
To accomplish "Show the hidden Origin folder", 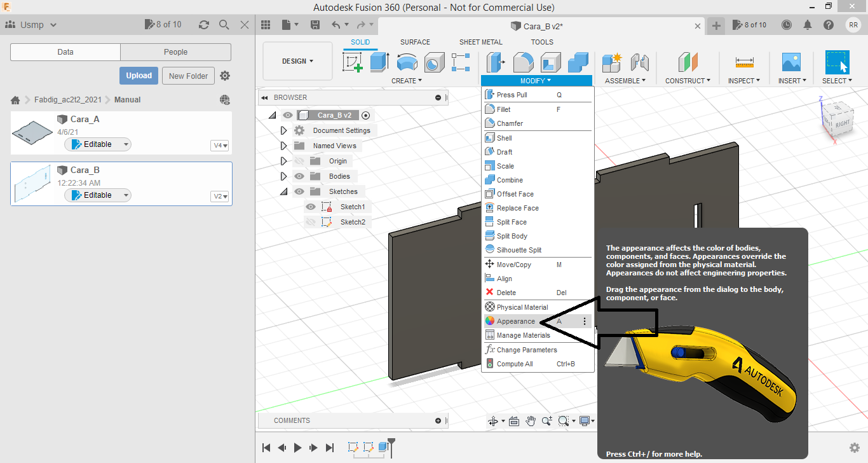I will tap(299, 161).
